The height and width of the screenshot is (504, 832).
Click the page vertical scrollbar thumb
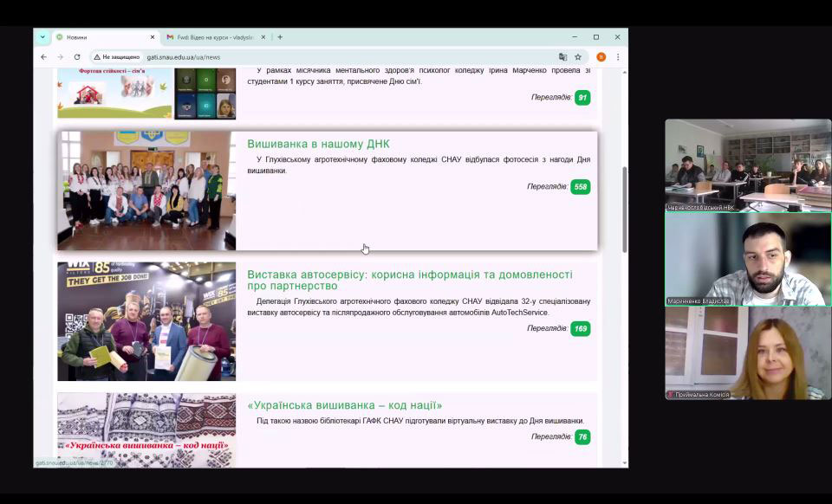625,210
